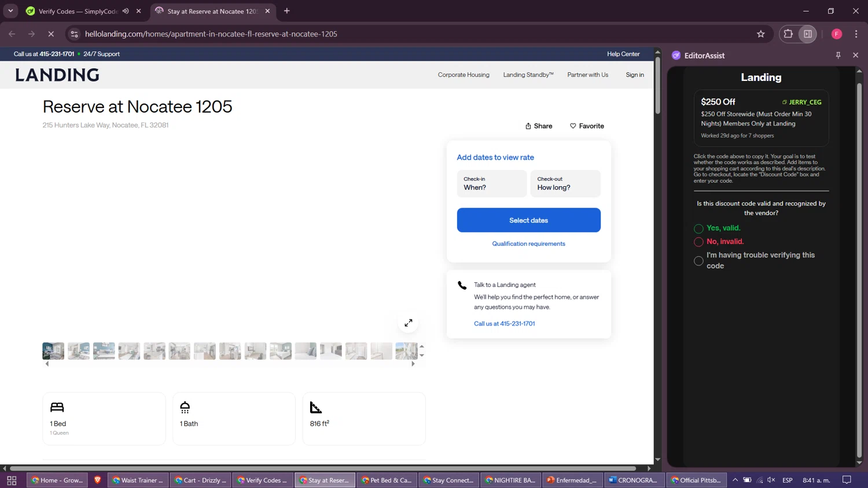The image size is (868, 488).
Task: Open CRONOGRA Word taskbar item
Action: tap(635, 480)
